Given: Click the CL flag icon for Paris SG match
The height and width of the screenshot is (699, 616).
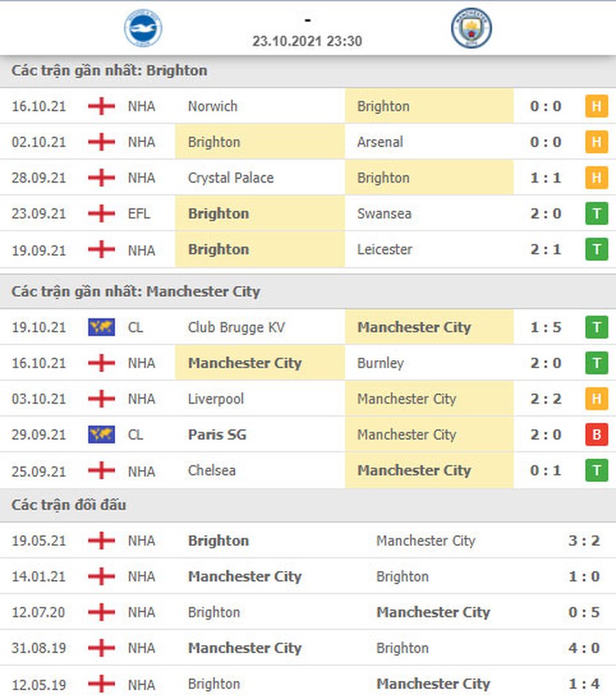Looking at the screenshot, I should pos(101,434).
